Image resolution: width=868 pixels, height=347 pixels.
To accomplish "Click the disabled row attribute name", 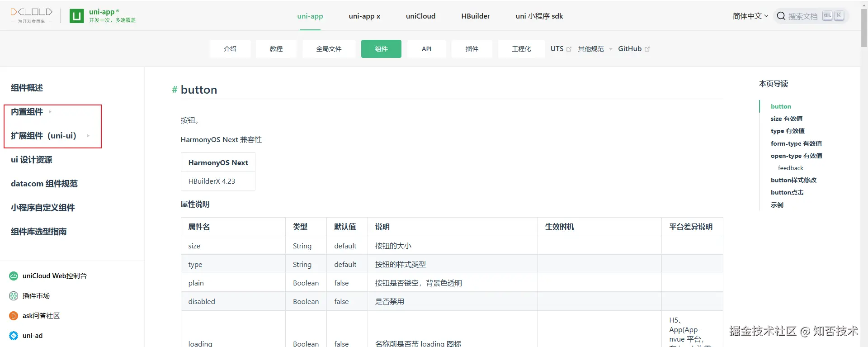I will (x=202, y=301).
